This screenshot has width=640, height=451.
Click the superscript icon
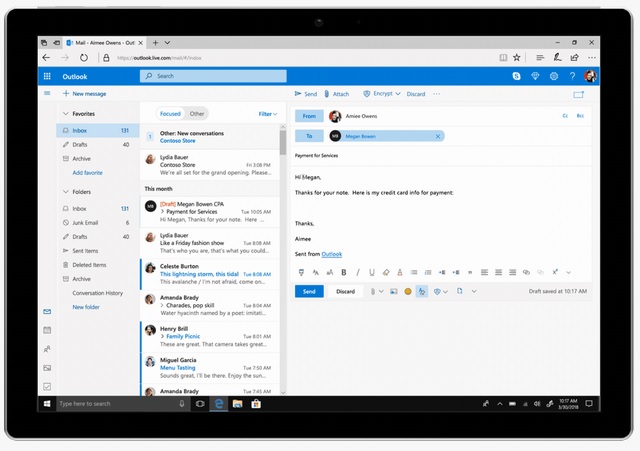click(555, 272)
